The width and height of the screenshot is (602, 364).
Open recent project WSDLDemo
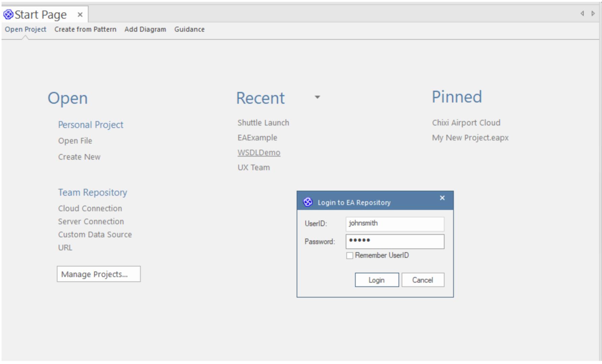pyautogui.click(x=259, y=152)
